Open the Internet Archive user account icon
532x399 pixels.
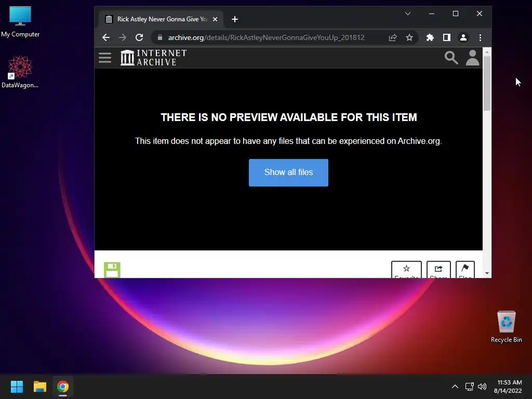click(472, 58)
